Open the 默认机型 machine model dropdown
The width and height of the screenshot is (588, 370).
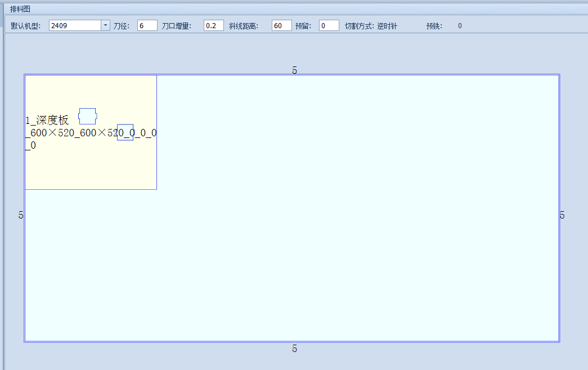(105, 25)
